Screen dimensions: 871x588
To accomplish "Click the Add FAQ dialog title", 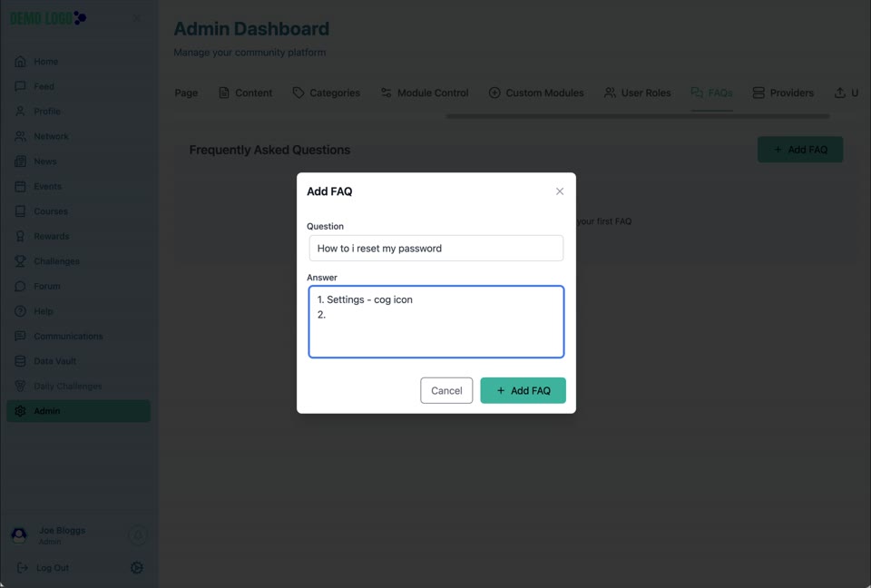I will (329, 191).
